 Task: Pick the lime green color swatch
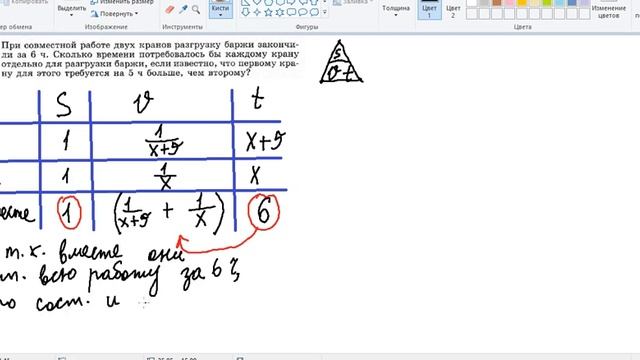547,3
